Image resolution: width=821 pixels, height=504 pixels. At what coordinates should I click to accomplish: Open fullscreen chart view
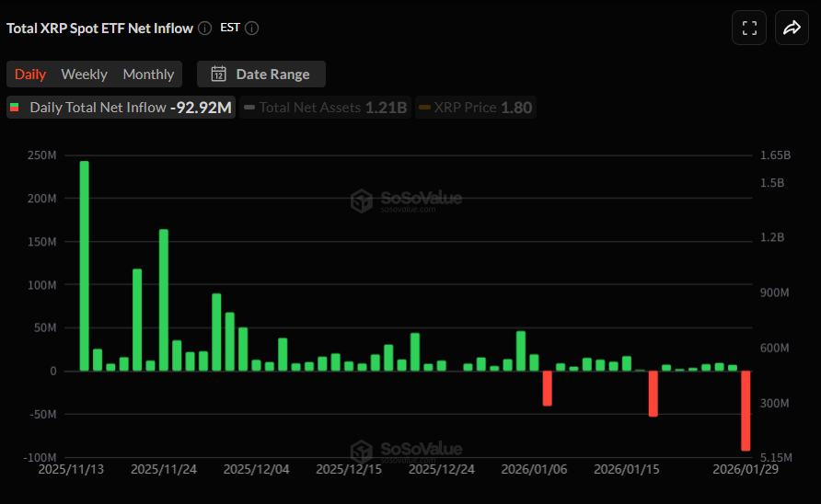749,28
